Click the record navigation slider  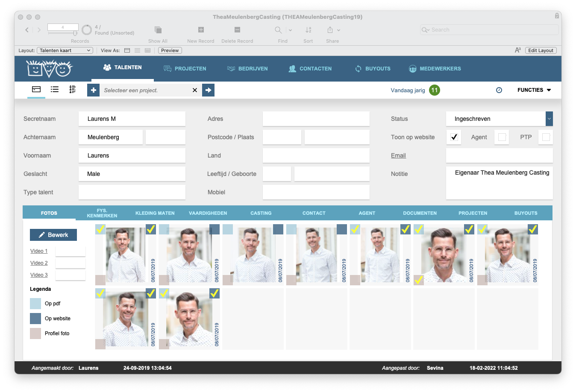pyautogui.click(x=63, y=33)
